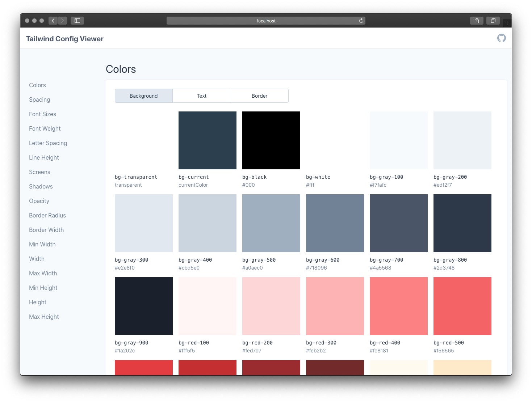Click the bg-gray-800 color swatch

point(462,223)
